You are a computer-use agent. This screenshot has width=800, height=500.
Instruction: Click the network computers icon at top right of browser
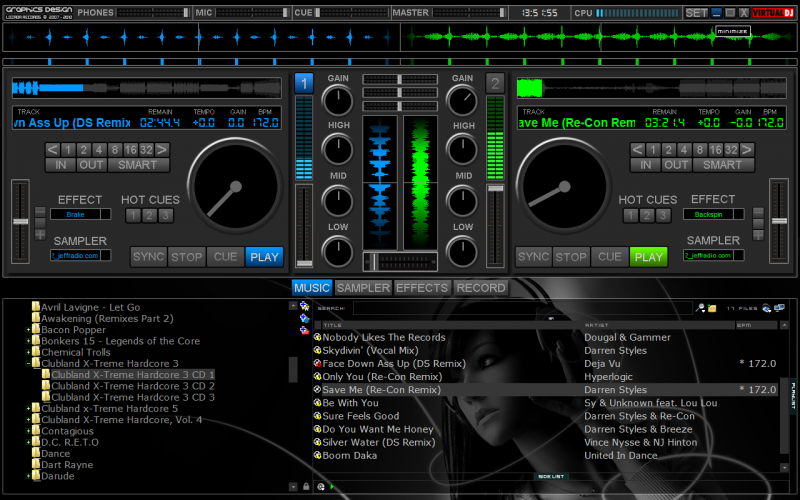pos(779,308)
